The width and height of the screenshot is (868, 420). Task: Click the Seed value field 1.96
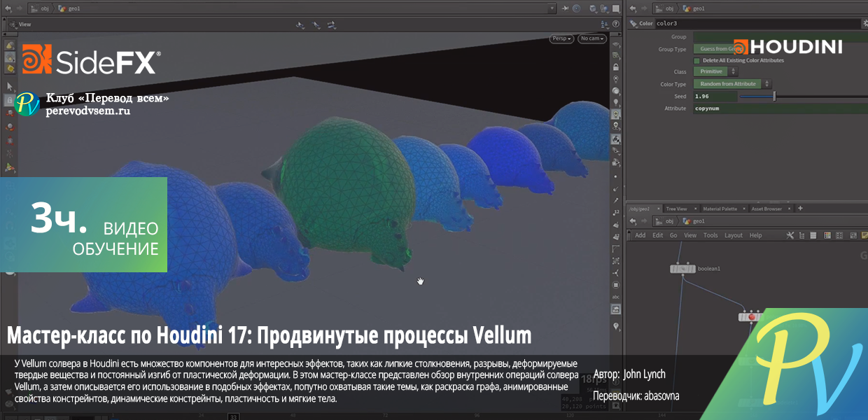[715, 96]
